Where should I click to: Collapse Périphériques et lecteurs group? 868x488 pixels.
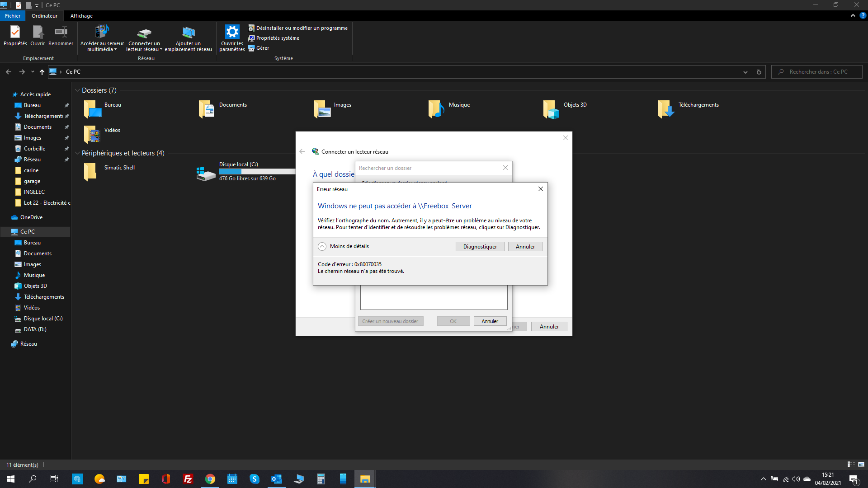77,153
